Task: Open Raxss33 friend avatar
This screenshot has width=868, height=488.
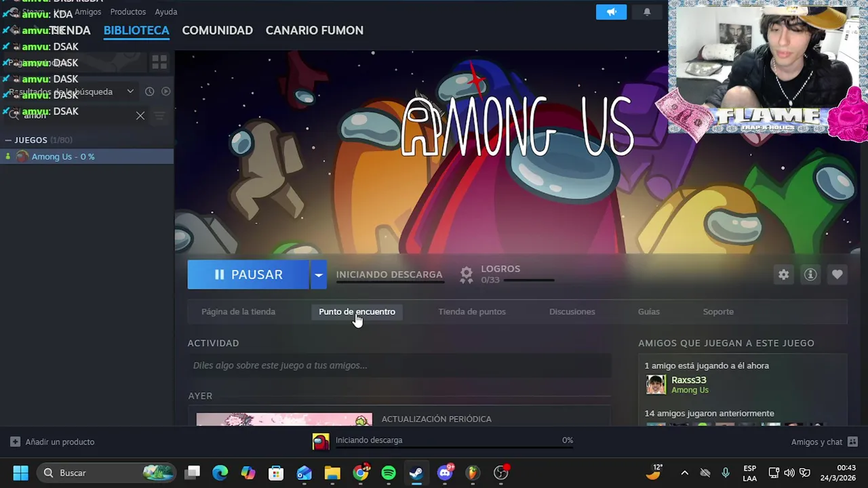Action: (656, 384)
